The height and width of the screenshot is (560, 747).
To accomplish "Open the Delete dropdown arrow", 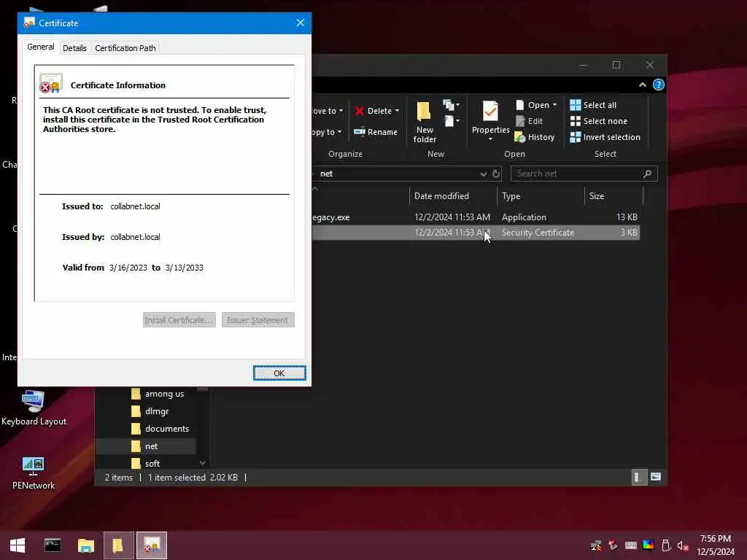I will pyautogui.click(x=397, y=111).
